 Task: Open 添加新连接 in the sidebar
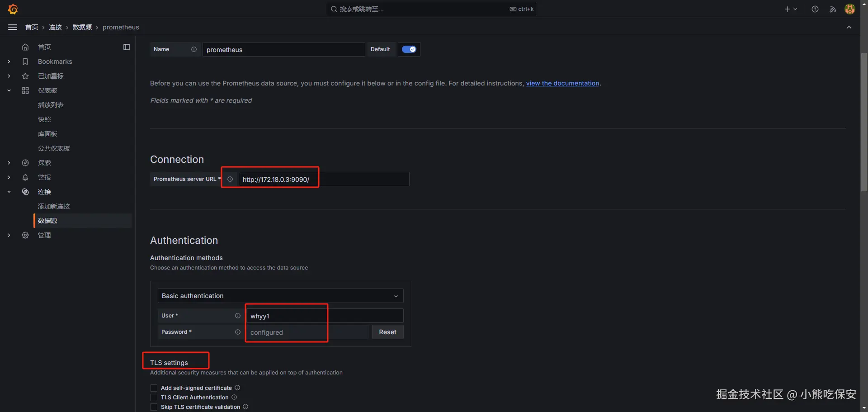tap(54, 206)
